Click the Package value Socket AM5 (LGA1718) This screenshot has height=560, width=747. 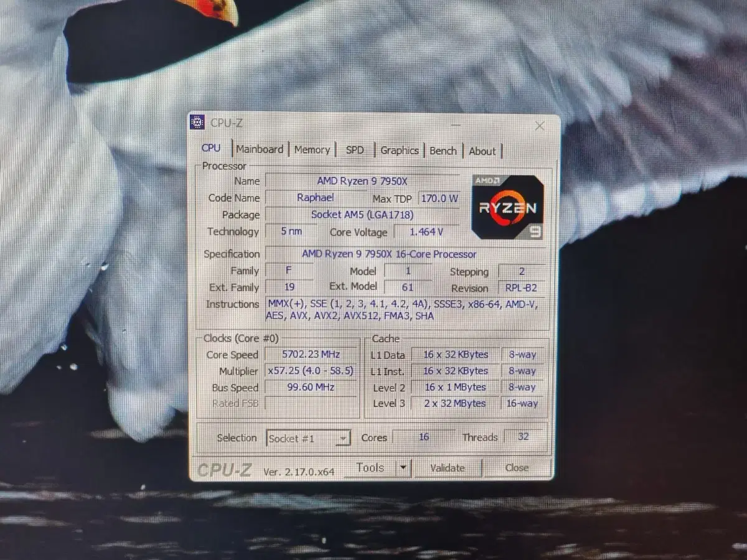362,215
